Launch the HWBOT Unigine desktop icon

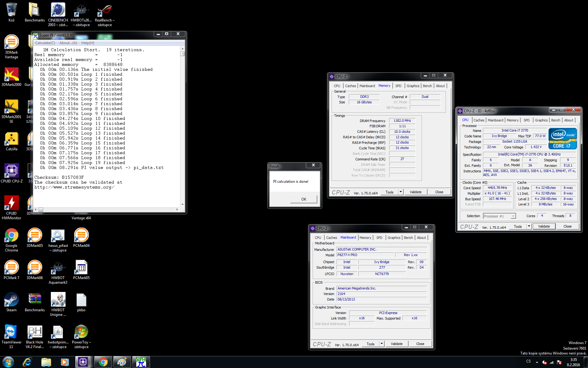click(58, 304)
